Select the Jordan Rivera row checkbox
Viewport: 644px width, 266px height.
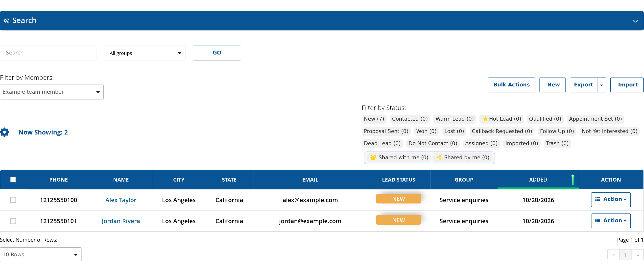[13, 221]
